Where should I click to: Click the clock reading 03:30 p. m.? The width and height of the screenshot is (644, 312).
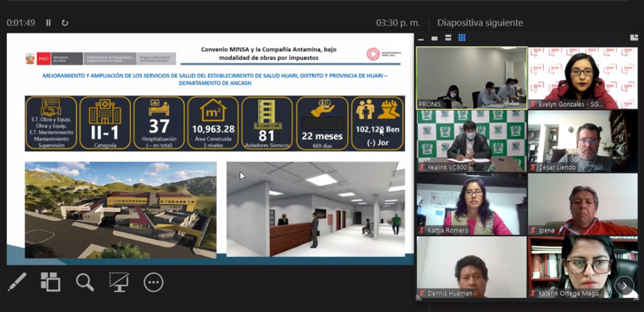pyautogui.click(x=397, y=23)
